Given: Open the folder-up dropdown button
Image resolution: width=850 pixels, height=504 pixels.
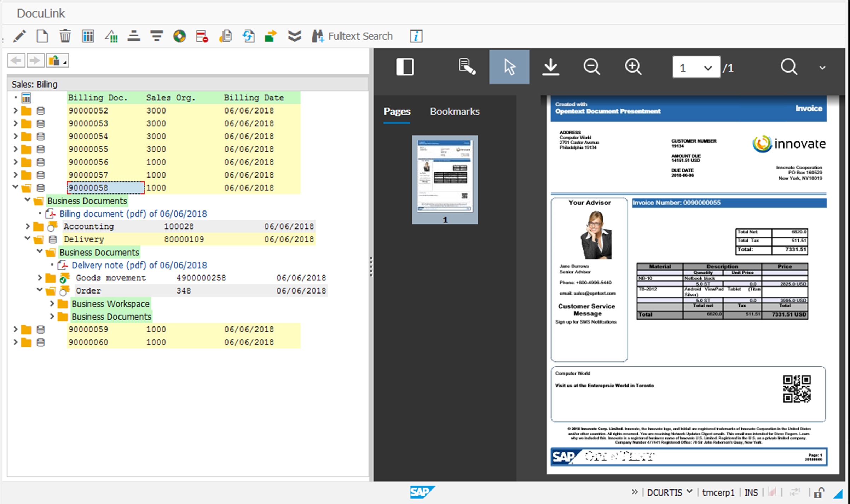Looking at the screenshot, I should tap(57, 60).
